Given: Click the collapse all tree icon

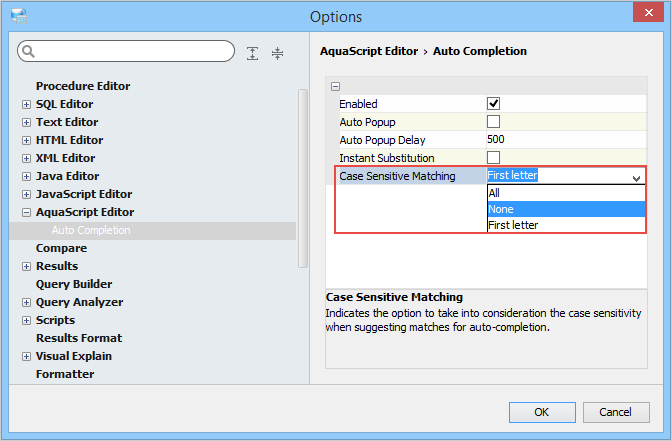Looking at the screenshot, I should coord(277,53).
